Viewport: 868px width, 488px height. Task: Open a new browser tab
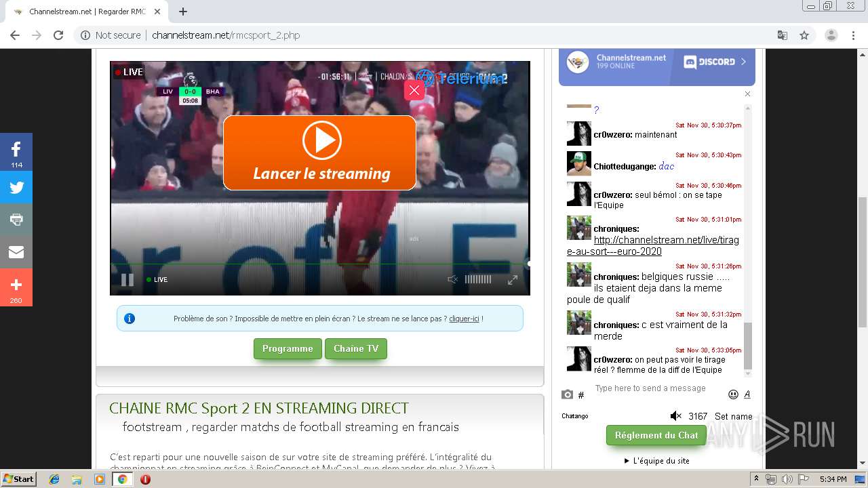click(x=182, y=12)
